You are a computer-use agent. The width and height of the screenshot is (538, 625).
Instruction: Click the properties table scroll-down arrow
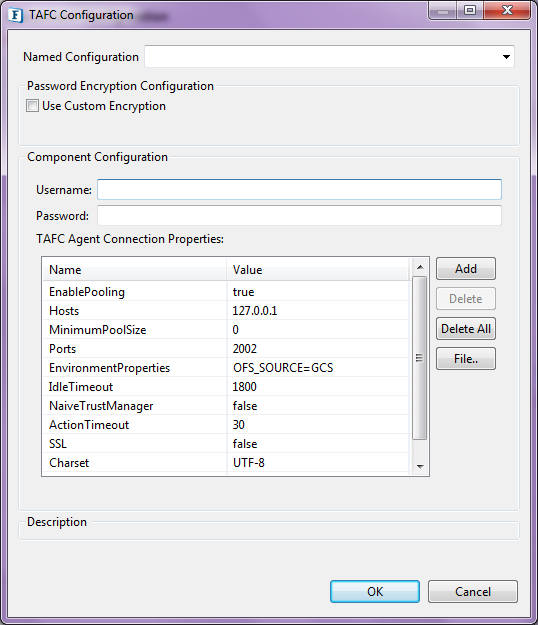point(420,466)
